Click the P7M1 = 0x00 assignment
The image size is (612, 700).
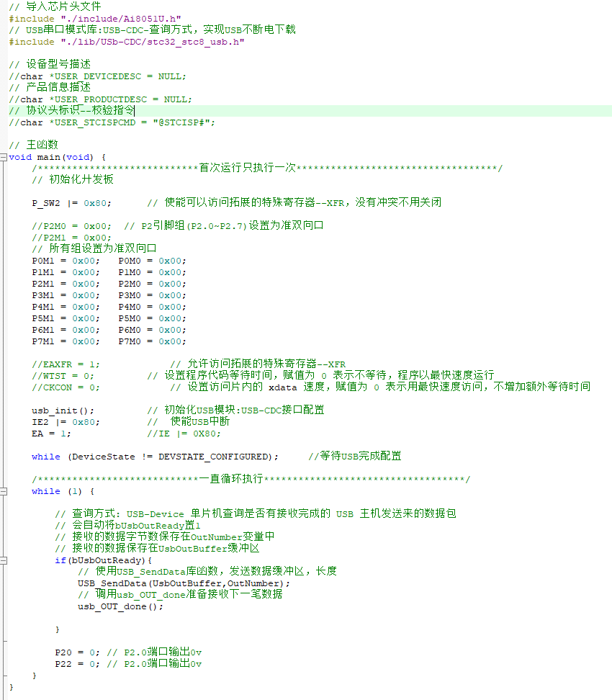click(66, 341)
